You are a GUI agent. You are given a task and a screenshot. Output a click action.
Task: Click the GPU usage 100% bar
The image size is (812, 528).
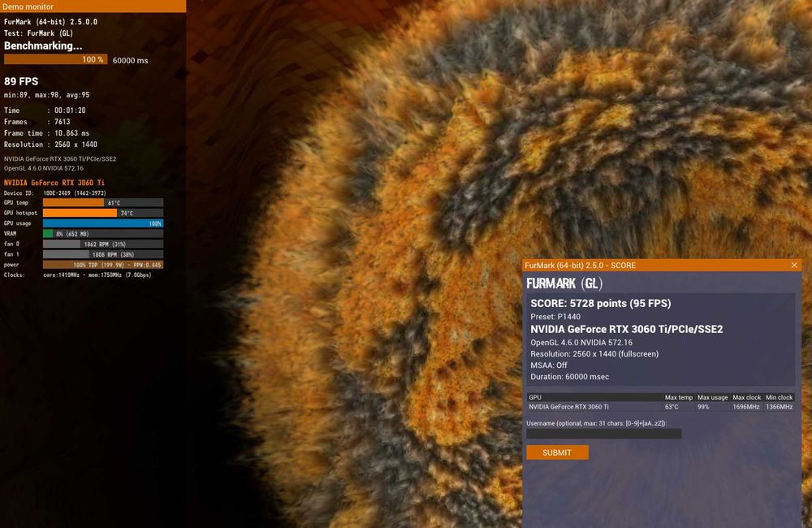[x=103, y=223]
